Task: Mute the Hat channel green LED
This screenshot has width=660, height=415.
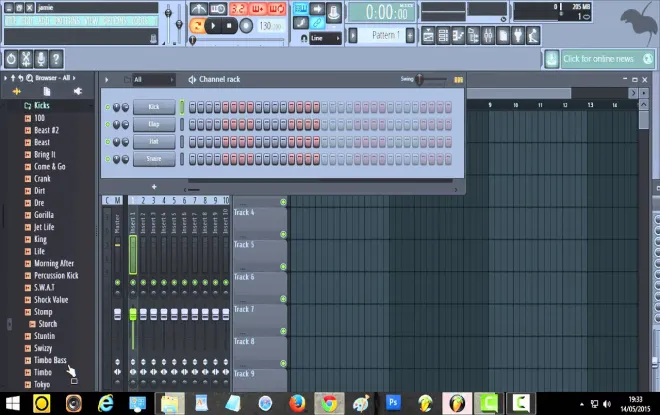Action: click(x=107, y=142)
